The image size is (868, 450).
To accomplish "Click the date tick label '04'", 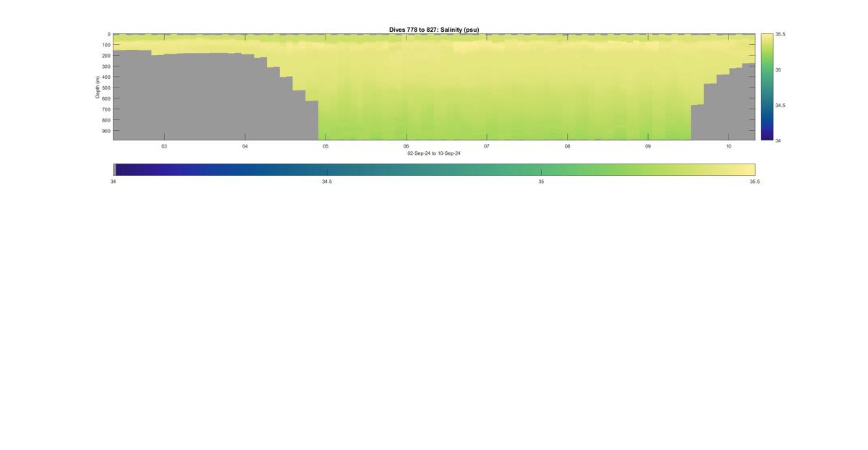I will coord(245,146).
